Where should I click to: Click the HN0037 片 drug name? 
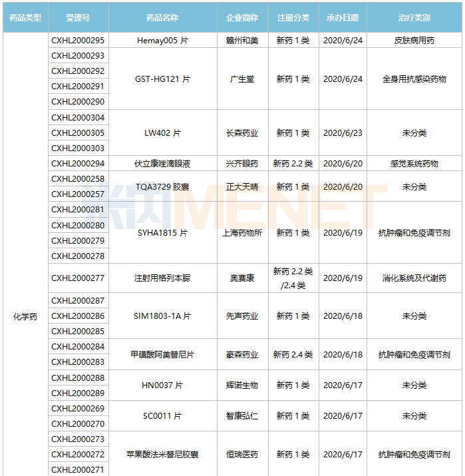click(162, 385)
